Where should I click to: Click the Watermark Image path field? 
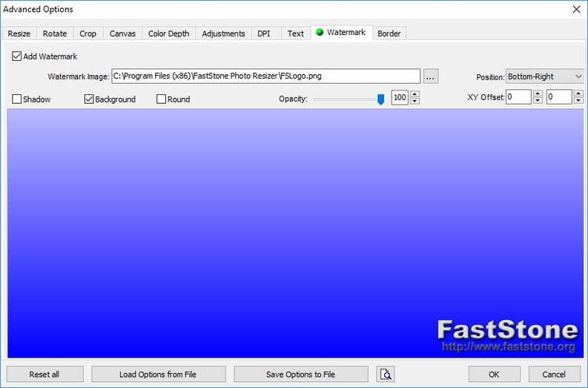266,76
